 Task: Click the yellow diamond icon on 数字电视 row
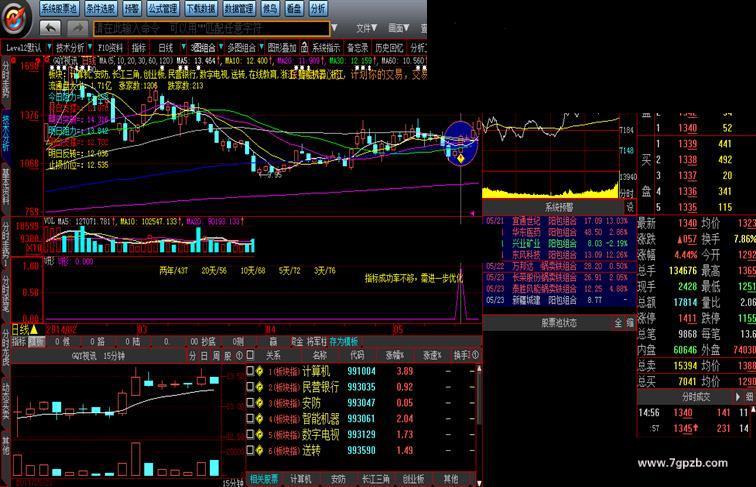tap(259, 434)
